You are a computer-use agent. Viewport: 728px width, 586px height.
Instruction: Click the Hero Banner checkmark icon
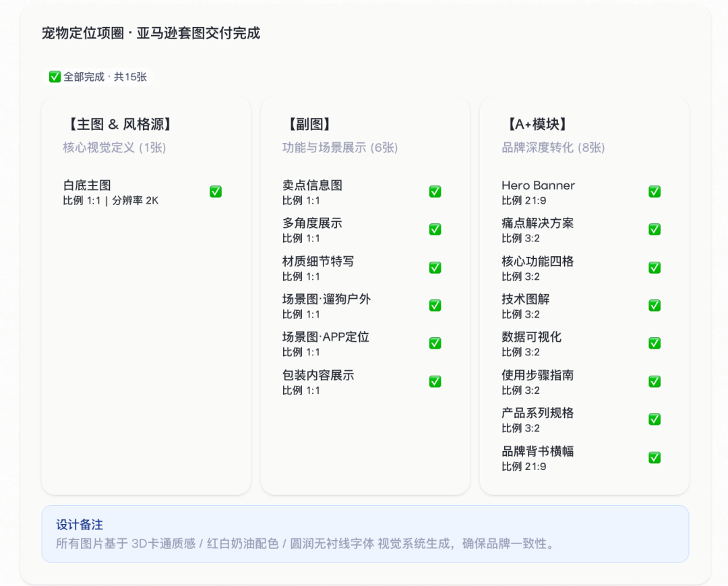click(x=654, y=192)
